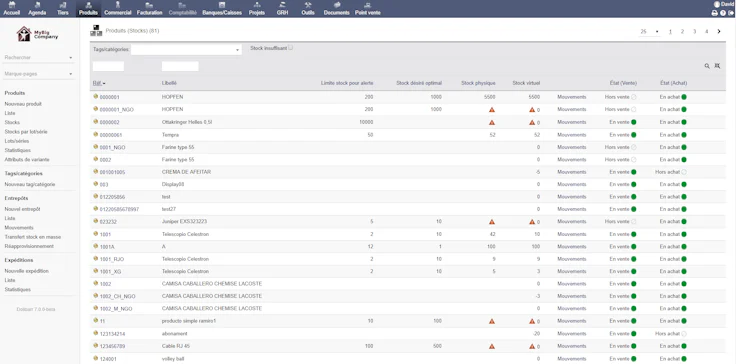Open the Commercial module

click(x=117, y=8)
